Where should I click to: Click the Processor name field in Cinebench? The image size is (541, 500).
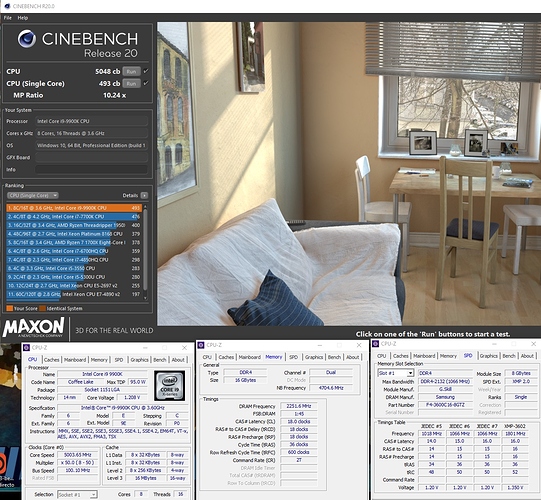pyautogui.click(x=91, y=121)
